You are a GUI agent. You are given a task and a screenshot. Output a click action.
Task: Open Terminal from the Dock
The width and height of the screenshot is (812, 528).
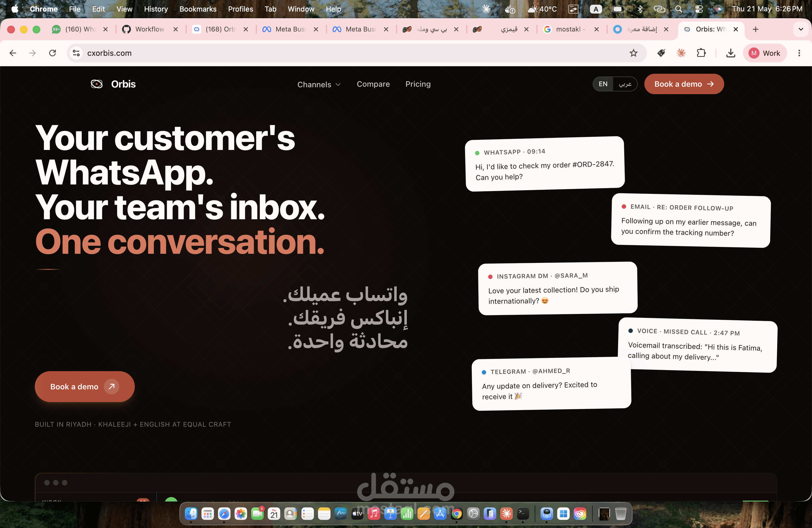(523, 513)
